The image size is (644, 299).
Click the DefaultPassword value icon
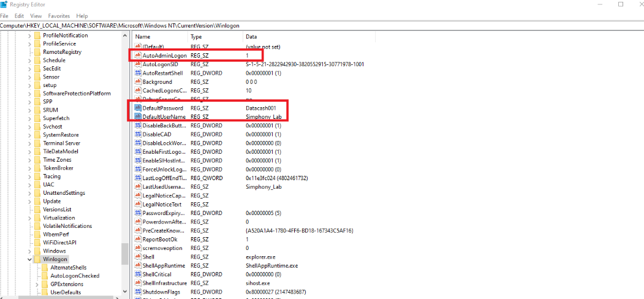click(x=138, y=108)
